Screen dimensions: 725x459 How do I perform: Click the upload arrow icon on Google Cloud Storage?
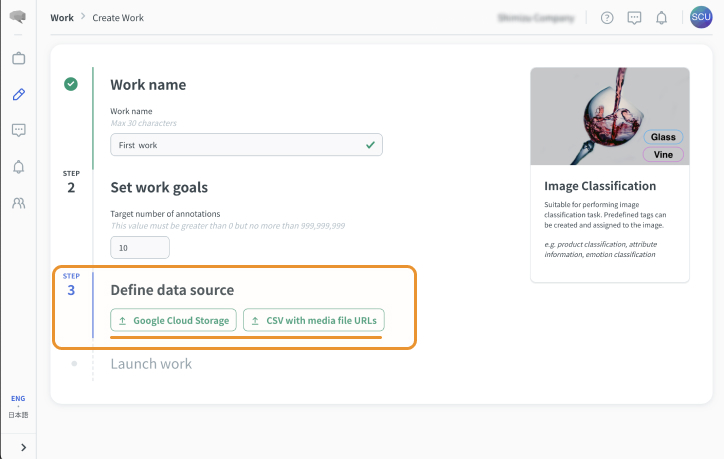click(x=123, y=321)
